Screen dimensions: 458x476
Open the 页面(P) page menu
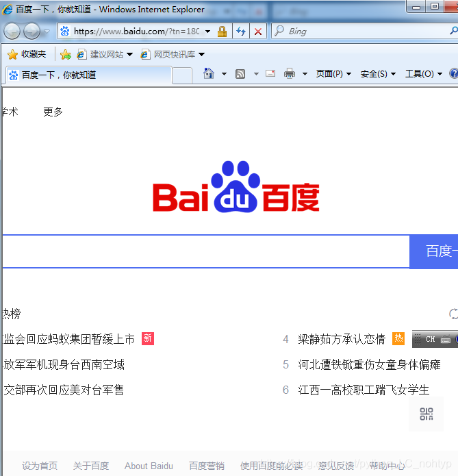pos(333,74)
